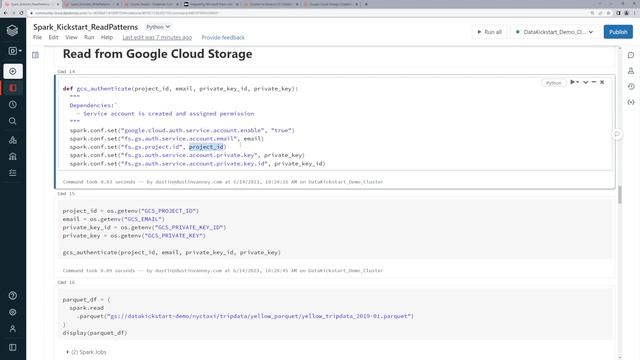Open cell actions chevron in Cmd 14
The image size is (640, 360).
[586, 82]
